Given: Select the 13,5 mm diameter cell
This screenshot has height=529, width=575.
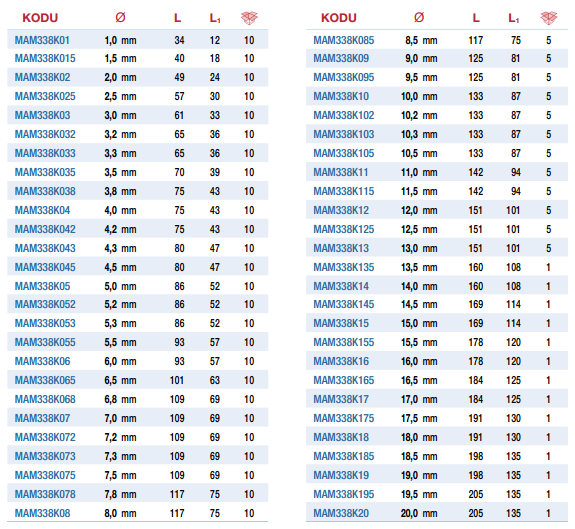Looking at the screenshot, I should [419, 267].
